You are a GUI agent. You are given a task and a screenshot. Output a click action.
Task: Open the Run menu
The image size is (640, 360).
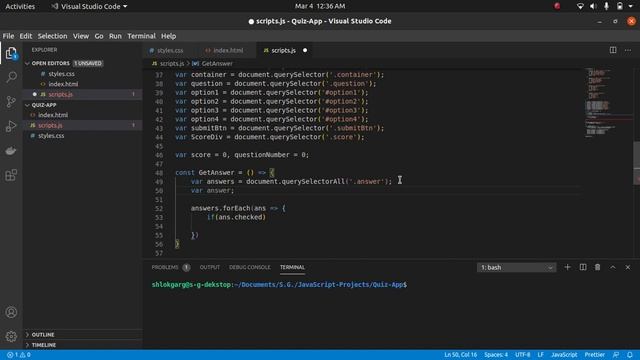click(x=115, y=36)
